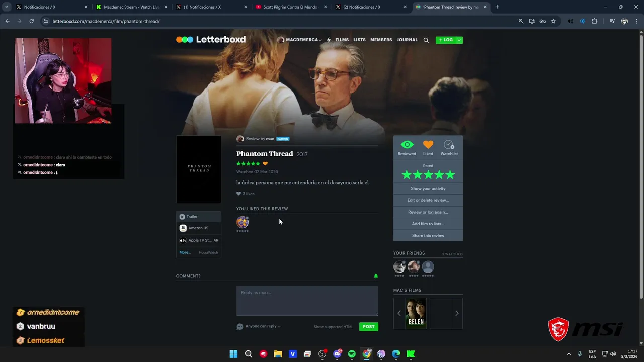
Task: Open third friend avatar under Your Friends
Action: (428, 266)
